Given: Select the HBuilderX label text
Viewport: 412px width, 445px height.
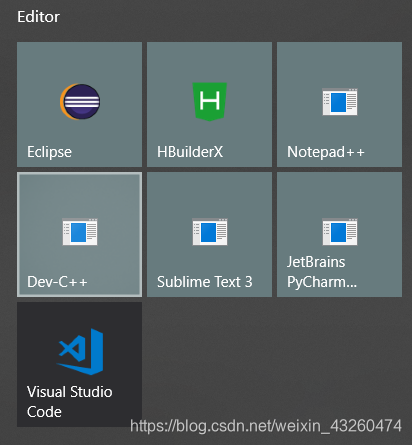Looking at the screenshot, I should [190, 152].
